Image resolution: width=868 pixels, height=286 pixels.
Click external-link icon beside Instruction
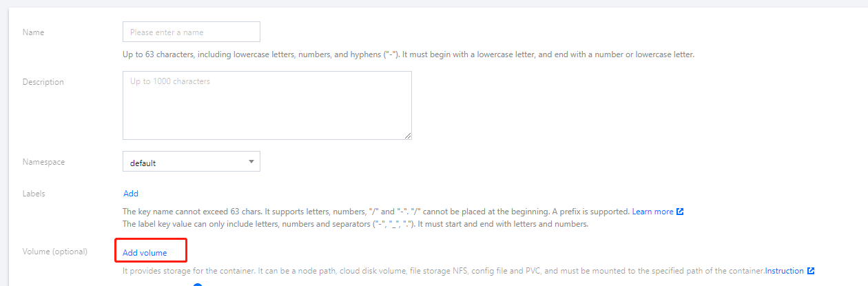[x=811, y=271]
